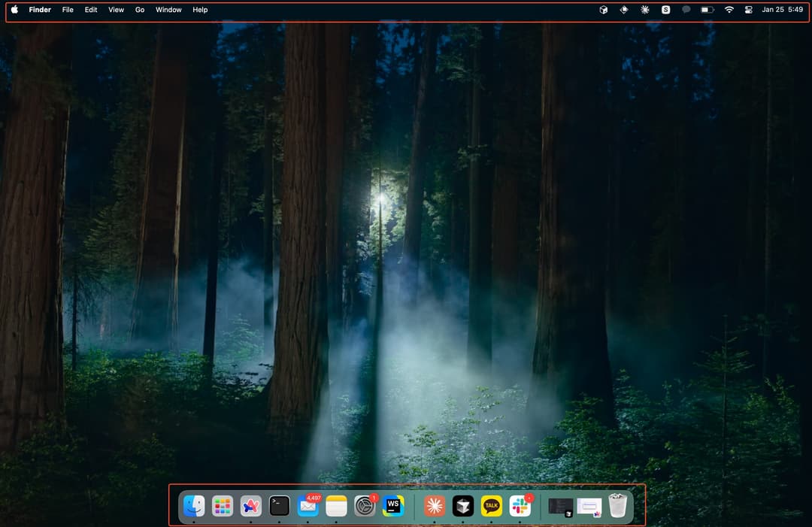Open System Settings from the Dock
The width and height of the screenshot is (812, 527).
(365, 506)
